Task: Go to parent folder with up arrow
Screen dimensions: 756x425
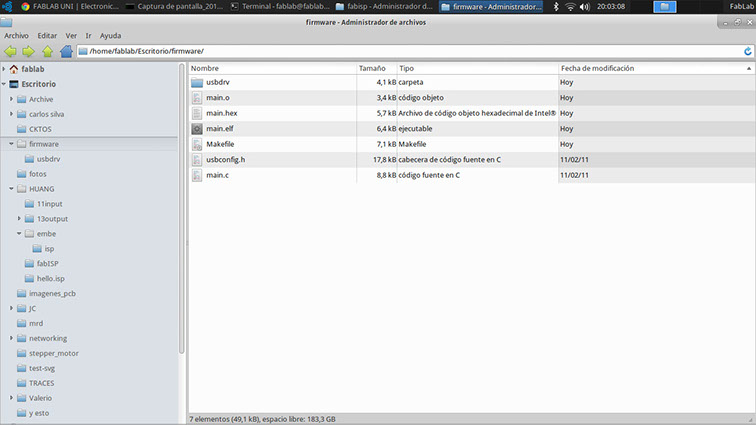Action: pos(47,51)
